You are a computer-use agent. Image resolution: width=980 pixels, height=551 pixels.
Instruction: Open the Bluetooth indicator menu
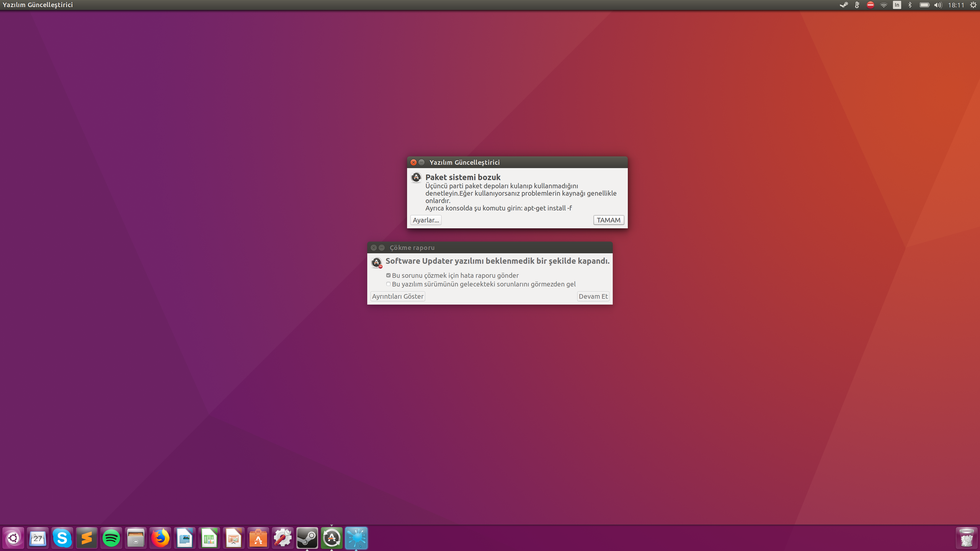(910, 5)
